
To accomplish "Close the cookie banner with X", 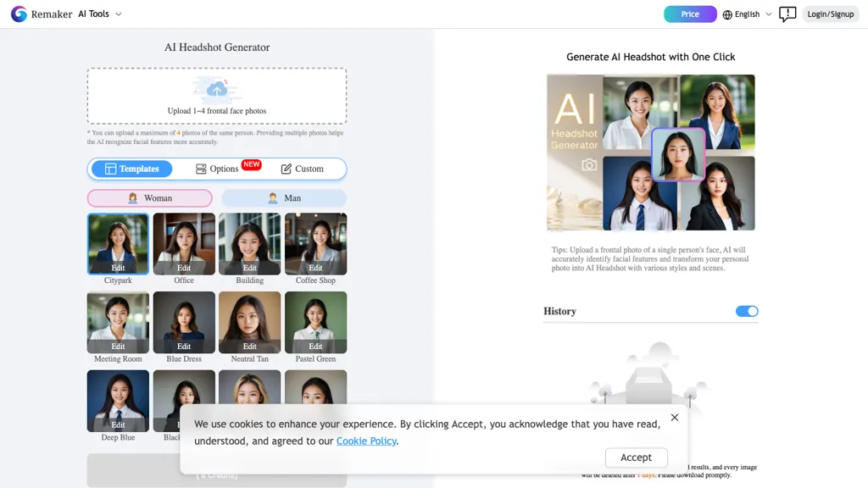I will click(x=675, y=418).
